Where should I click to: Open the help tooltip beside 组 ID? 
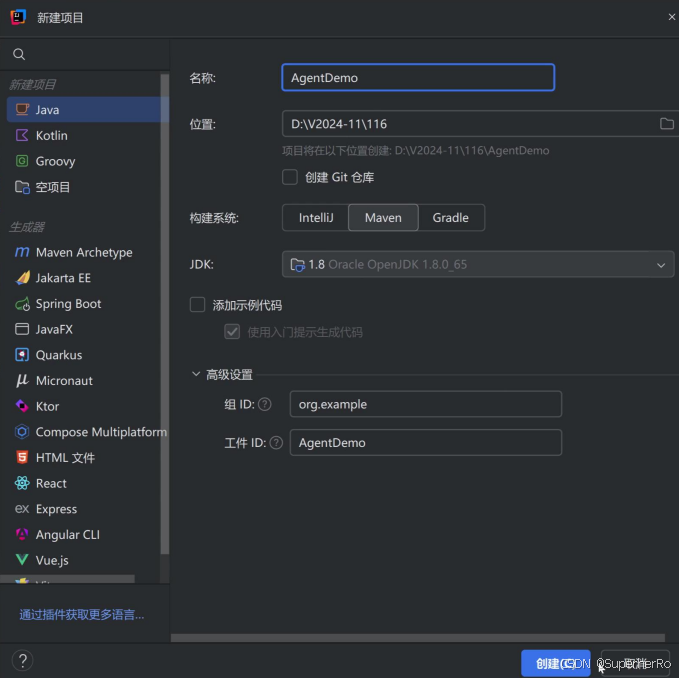coord(265,404)
